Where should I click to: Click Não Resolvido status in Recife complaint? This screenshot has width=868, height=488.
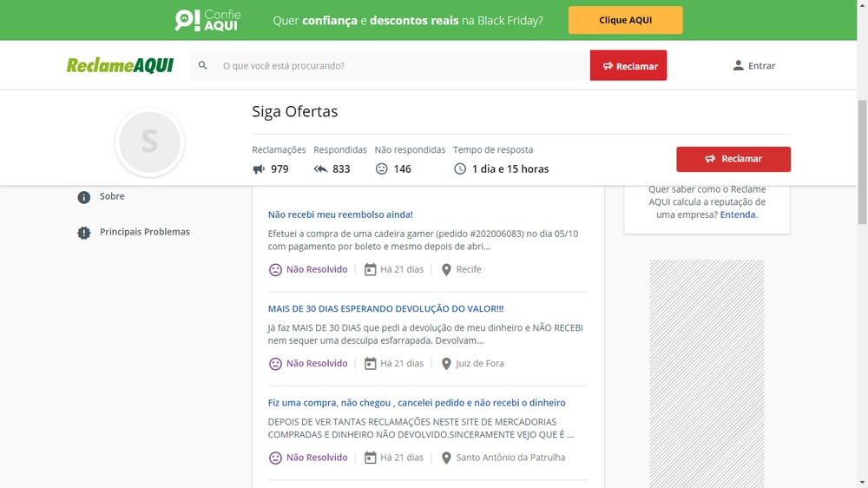pyautogui.click(x=317, y=269)
